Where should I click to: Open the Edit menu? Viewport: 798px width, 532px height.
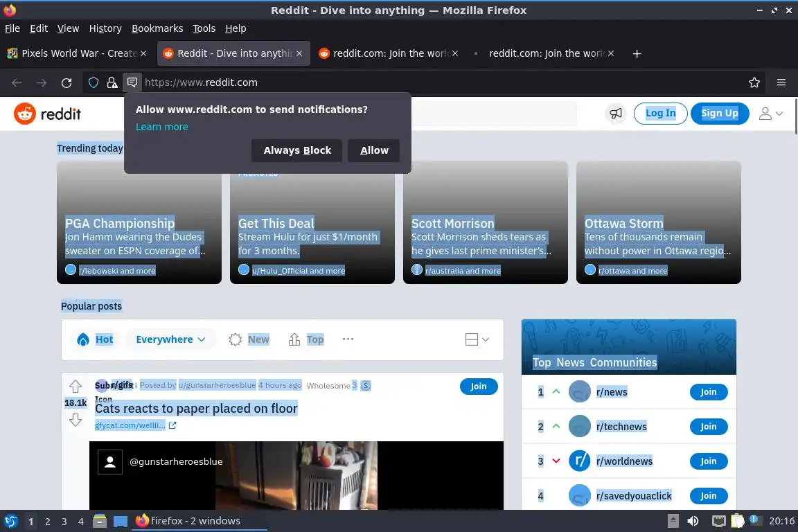pos(39,28)
